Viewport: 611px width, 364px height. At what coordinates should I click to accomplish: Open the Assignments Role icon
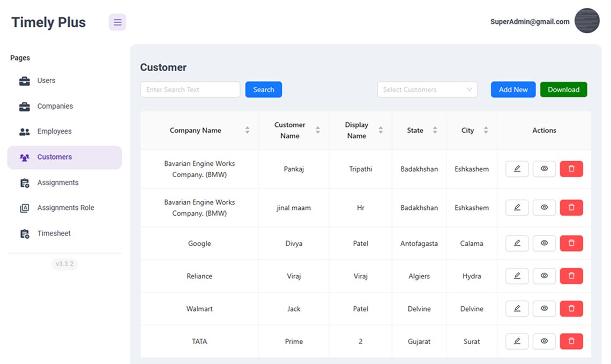coord(23,208)
